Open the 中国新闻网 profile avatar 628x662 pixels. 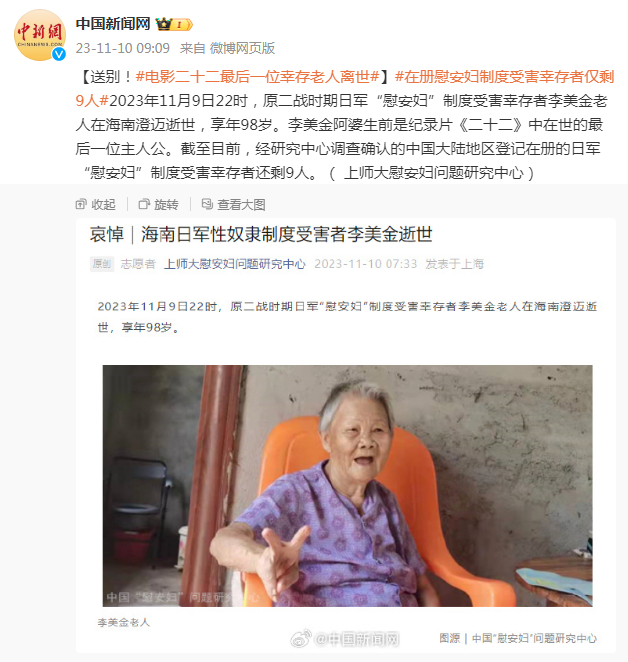pyautogui.click(x=40, y=35)
